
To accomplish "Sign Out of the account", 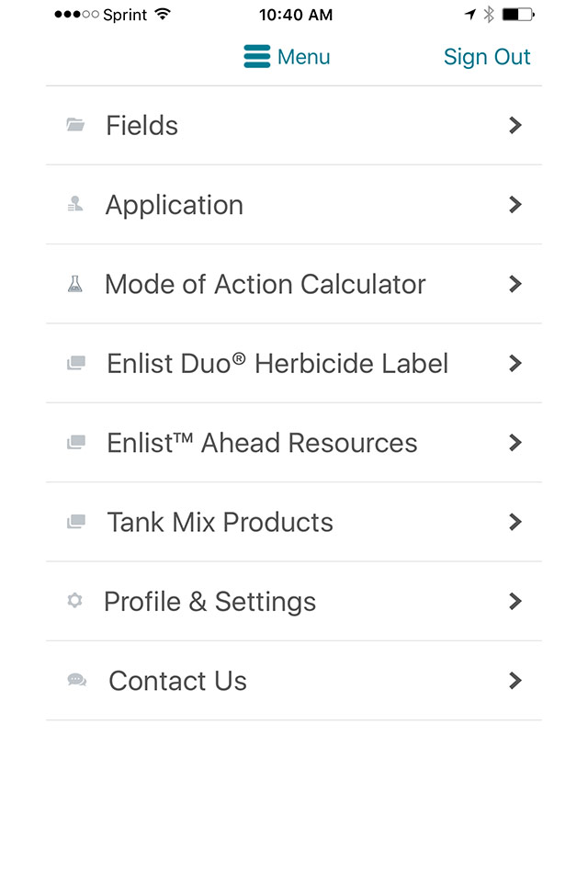I will click(487, 57).
